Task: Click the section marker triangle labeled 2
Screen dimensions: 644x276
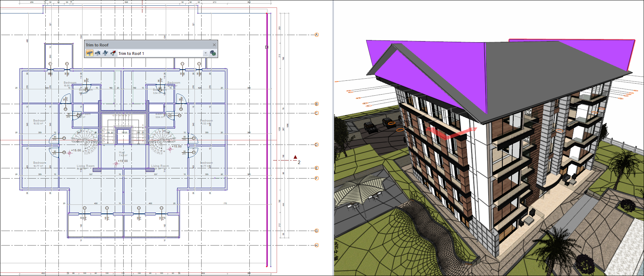Action: 295,157
